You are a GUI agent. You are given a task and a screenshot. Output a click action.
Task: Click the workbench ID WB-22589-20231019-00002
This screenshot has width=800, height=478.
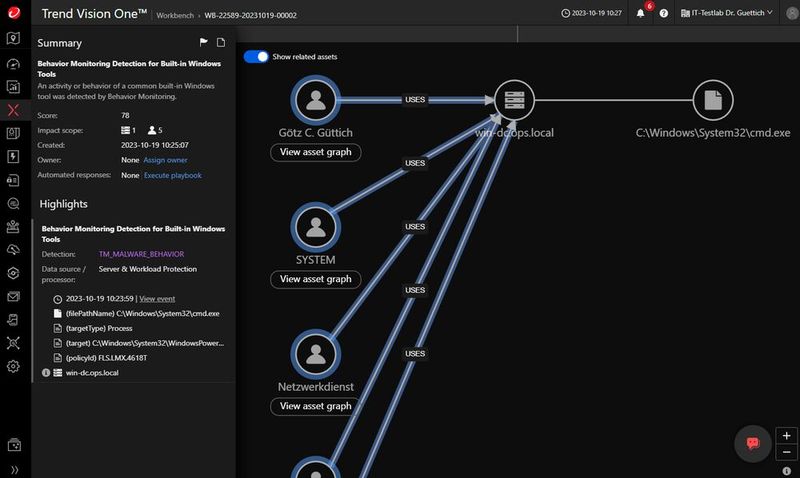(x=251, y=15)
